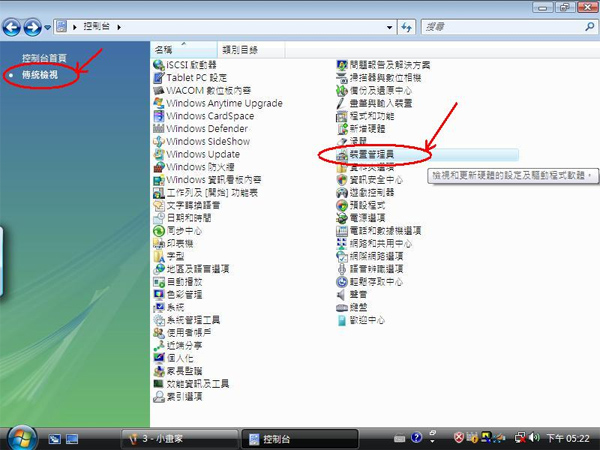
Task: Go to 控制台首頁 link
Action: (x=44, y=58)
